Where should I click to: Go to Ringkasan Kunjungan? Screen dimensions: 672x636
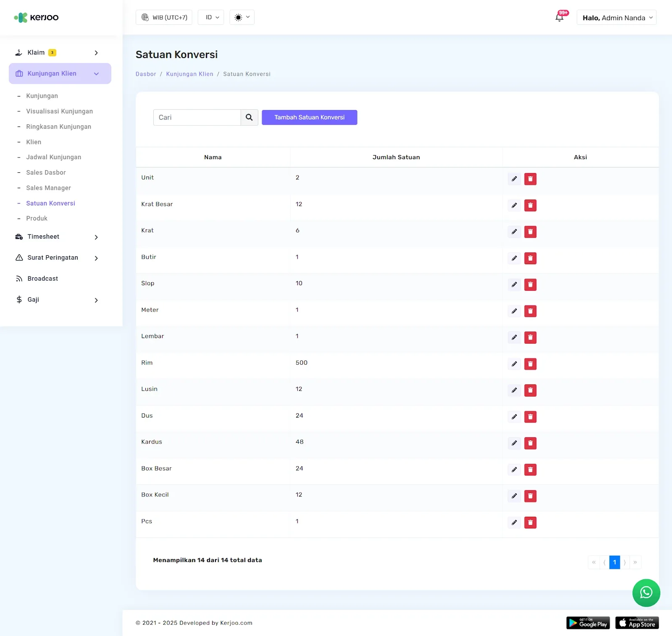click(59, 126)
